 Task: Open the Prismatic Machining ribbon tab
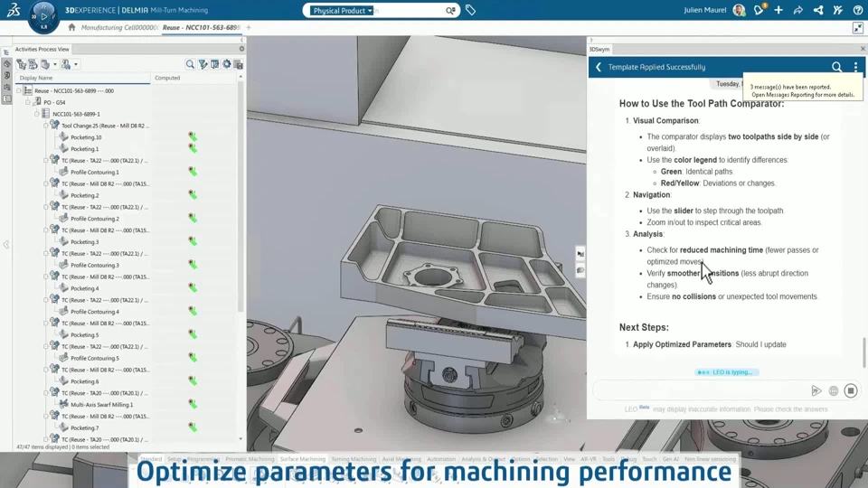pyautogui.click(x=250, y=459)
